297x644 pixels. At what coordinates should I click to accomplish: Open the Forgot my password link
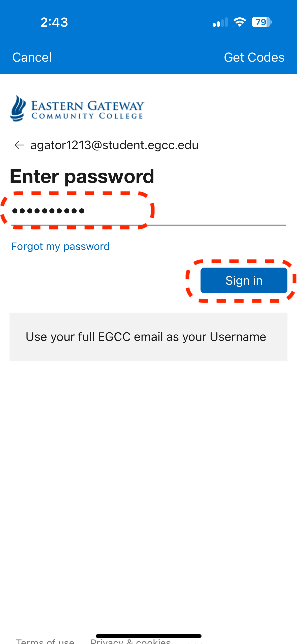[x=60, y=246]
